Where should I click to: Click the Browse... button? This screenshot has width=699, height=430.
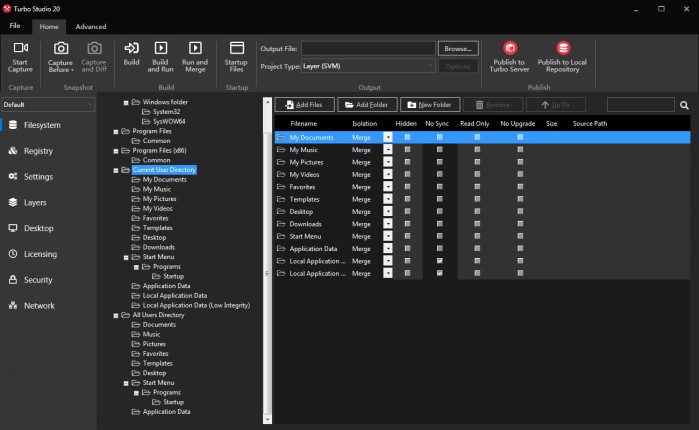point(458,48)
